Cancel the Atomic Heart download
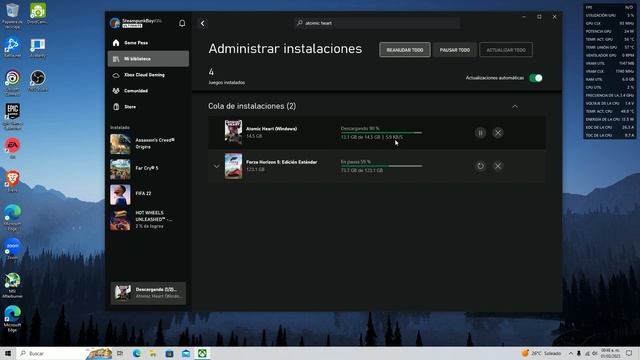 [x=498, y=133]
